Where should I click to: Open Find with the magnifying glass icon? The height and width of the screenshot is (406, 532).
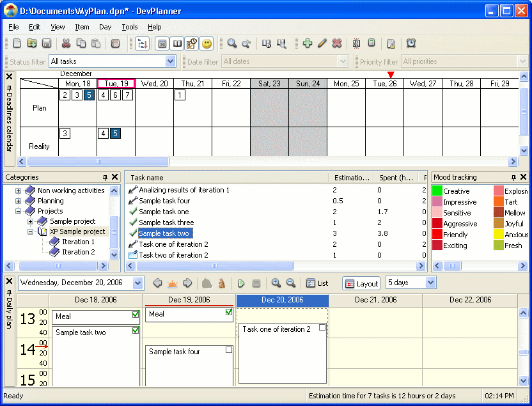231,43
